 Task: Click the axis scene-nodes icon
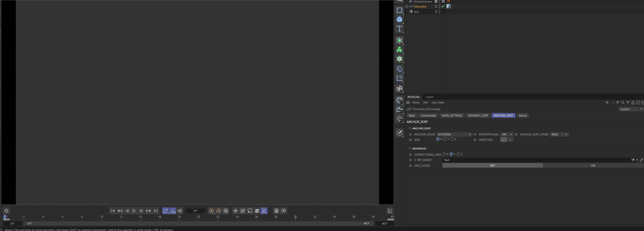tap(399, 78)
